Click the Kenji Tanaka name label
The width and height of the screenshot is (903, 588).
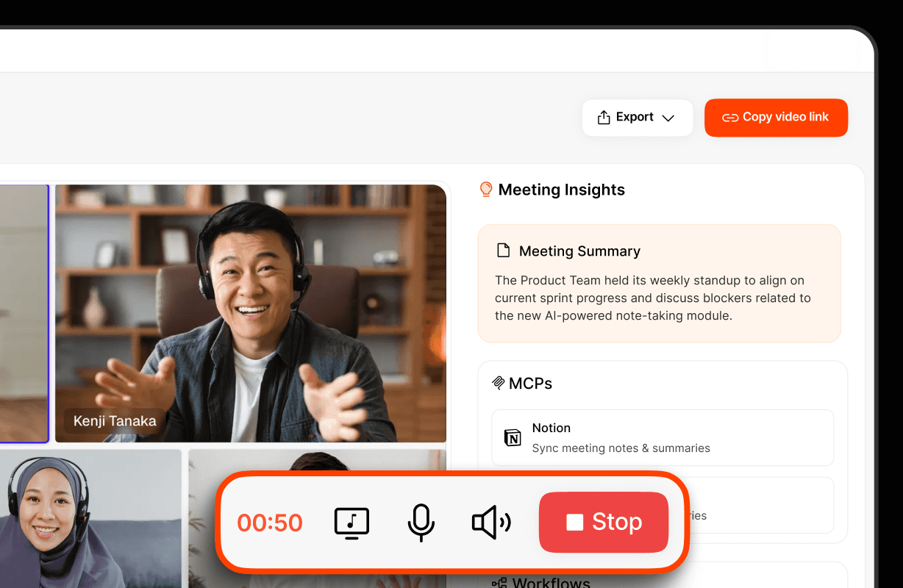pyautogui.click(x=115, y=421)
